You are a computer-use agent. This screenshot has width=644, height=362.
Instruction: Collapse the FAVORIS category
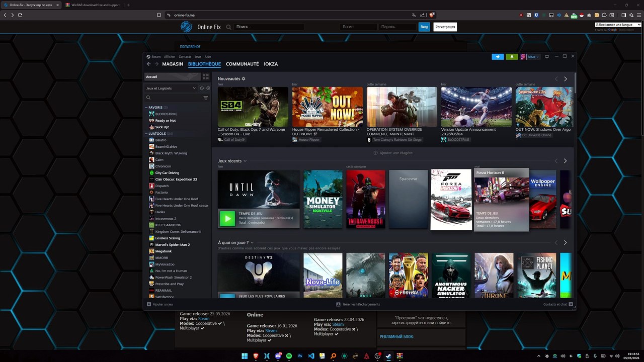pos(146,108)
